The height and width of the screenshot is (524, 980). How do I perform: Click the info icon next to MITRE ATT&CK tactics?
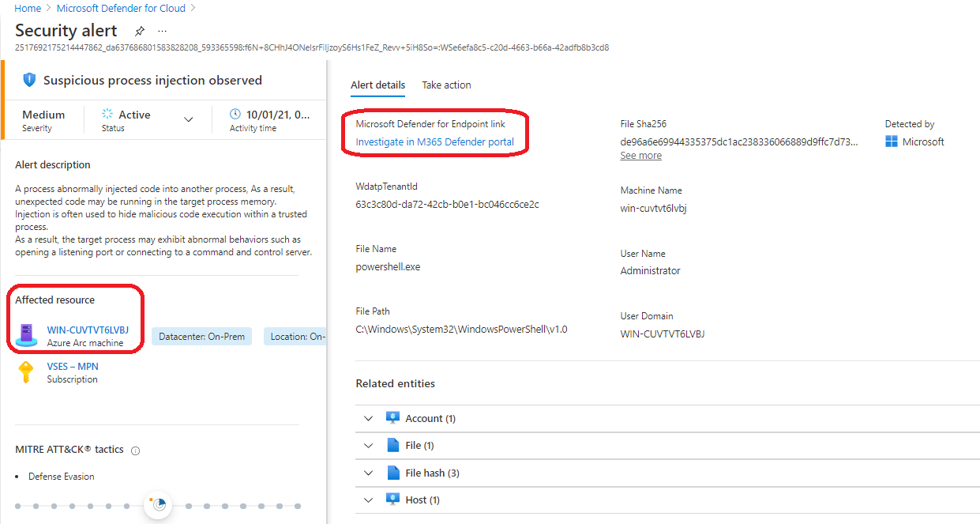coord(135,450)
